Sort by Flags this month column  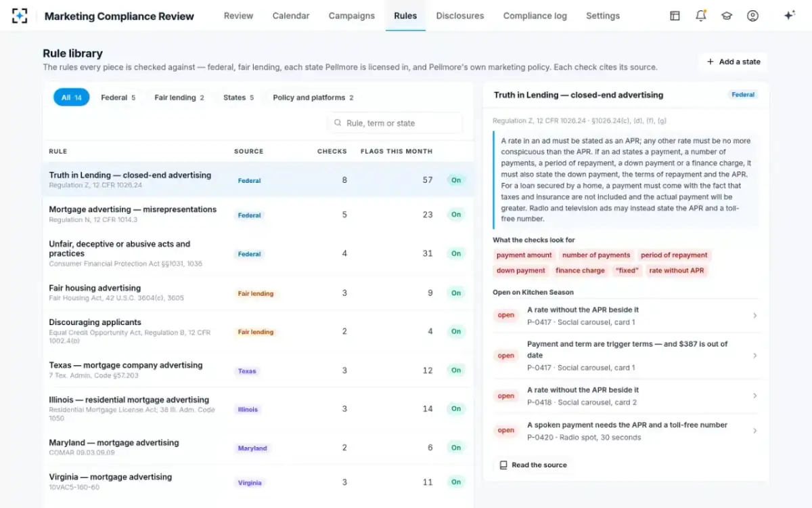[x=397, y=151]
